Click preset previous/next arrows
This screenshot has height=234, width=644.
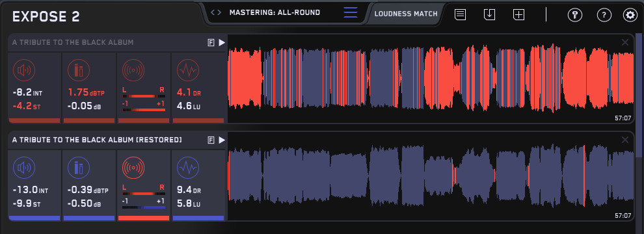point(216,12)
